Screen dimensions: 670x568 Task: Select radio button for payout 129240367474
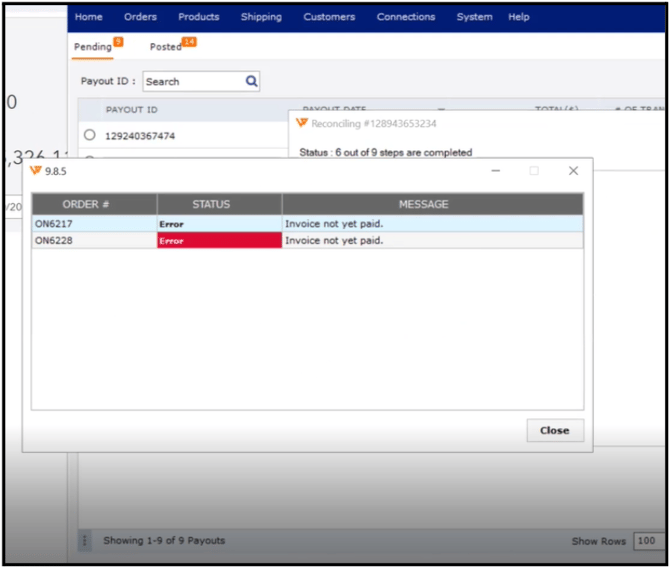tap(90, 135)
